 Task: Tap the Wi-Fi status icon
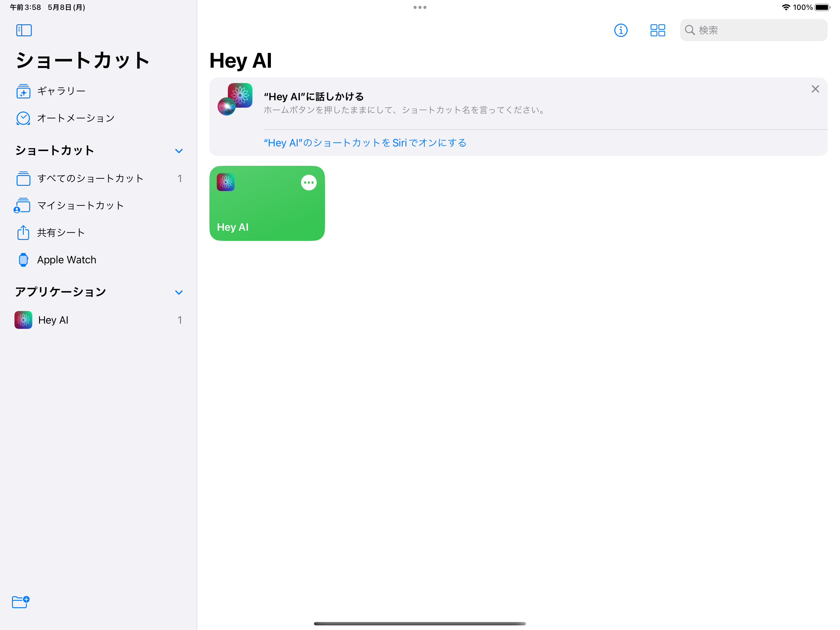tap(786, 7)
